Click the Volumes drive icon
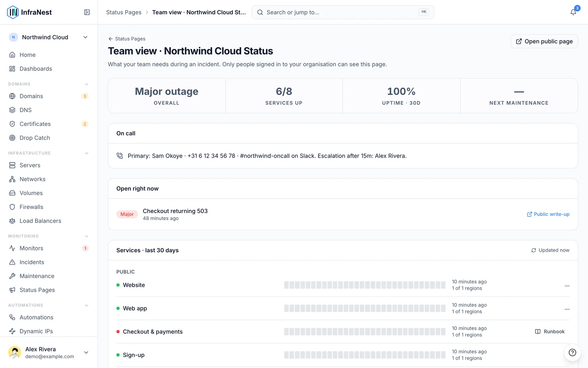Screen dimensions: 588x368 pos(12,193)
